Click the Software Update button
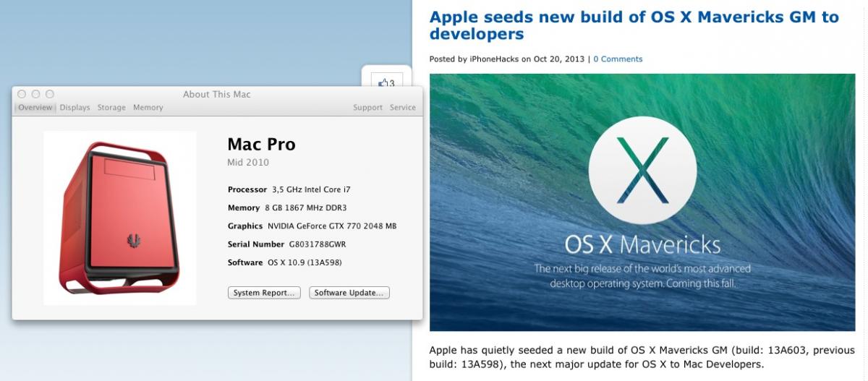 pos(349,293)
